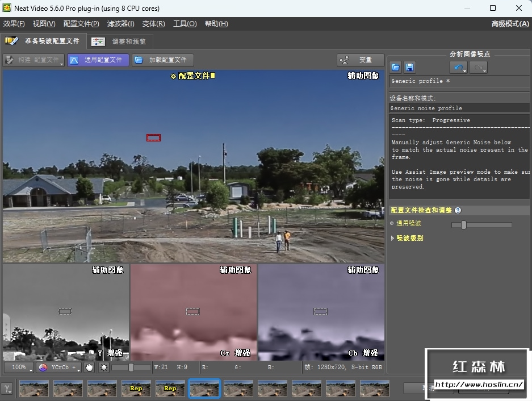The image size is (532, 401).
Task: Expand the 噪波级别 noise level section
Action: (x=407, y=238)
